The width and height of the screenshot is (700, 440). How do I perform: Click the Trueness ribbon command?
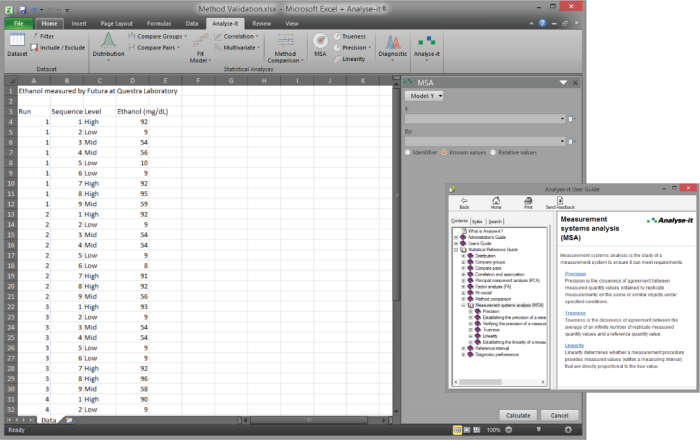[350, 37]
